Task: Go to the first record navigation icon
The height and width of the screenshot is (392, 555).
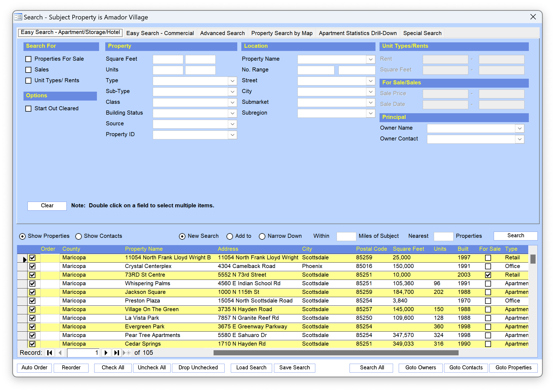Action: [x=49, y=353]
